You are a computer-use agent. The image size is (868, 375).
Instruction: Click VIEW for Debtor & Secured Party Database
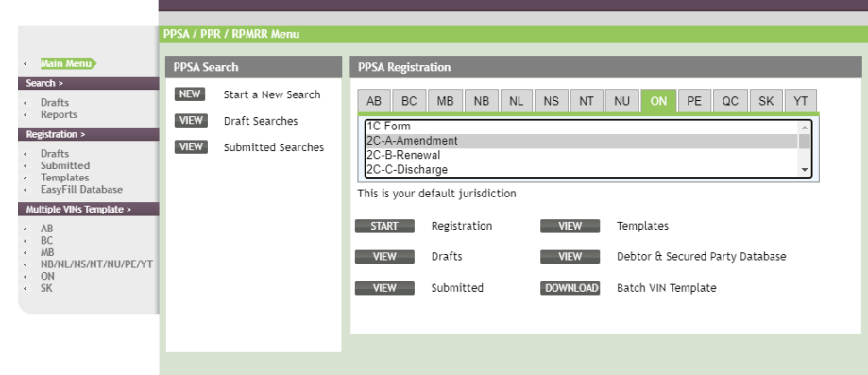click(570, 257)
